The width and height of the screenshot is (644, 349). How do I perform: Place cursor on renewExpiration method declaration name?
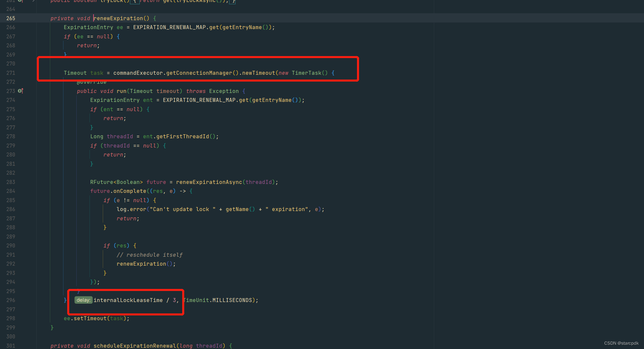coord(118,18)
